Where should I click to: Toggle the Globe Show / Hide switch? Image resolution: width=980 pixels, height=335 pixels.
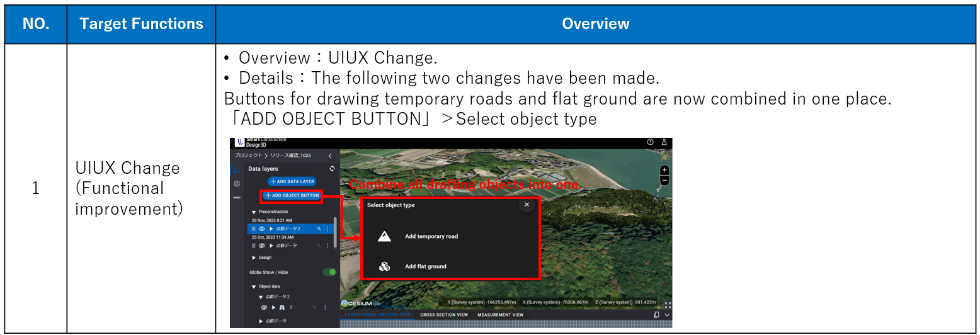(x=329, y=272)
